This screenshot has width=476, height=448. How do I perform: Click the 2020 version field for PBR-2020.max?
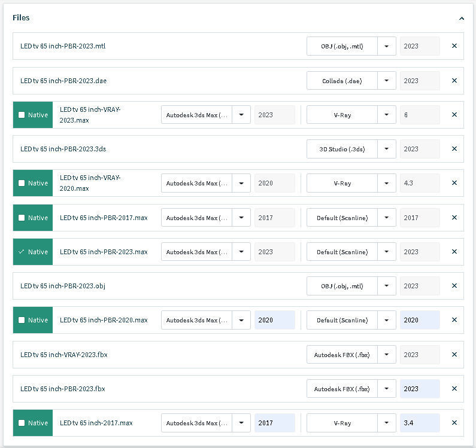click(274, 320)
